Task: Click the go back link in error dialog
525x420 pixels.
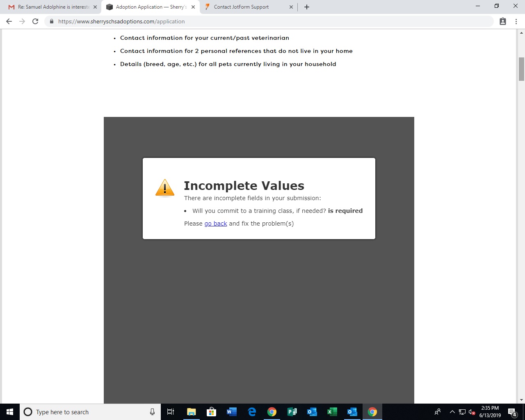Action: [x=215, y=224]
